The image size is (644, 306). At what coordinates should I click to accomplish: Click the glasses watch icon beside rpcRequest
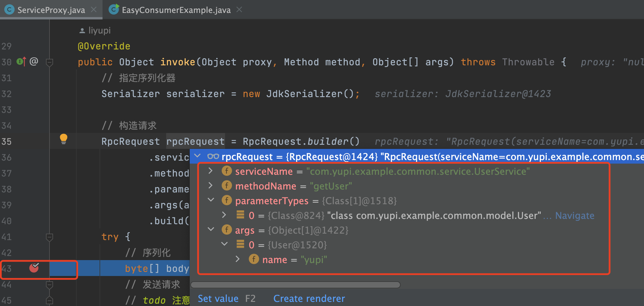pyautogui.click(x=213, y=156)
